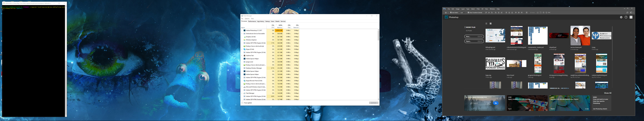644x121 pixels.
Task: Switch recent files to list view
Action: tap(486, 24)
